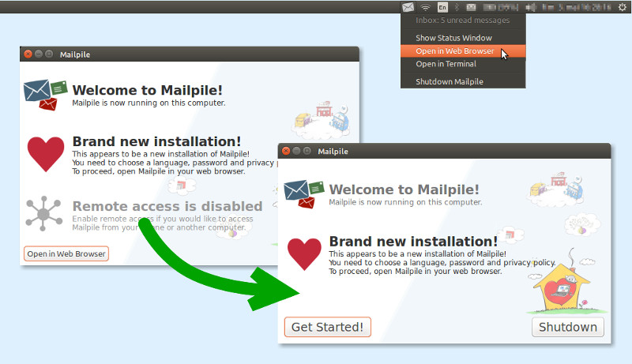The height and width of the screenshot is (364, 632).
Task: Click Remote access is disabled heading
Action: click(x=167, y=206)
